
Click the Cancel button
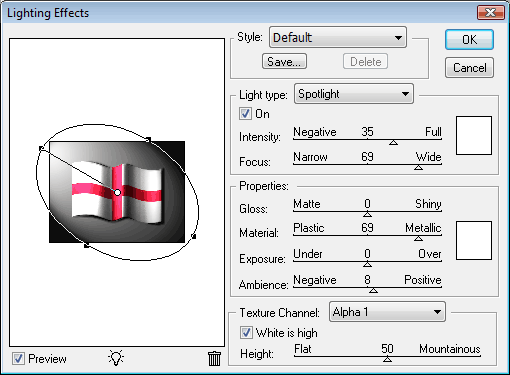(x=469, y=68)
